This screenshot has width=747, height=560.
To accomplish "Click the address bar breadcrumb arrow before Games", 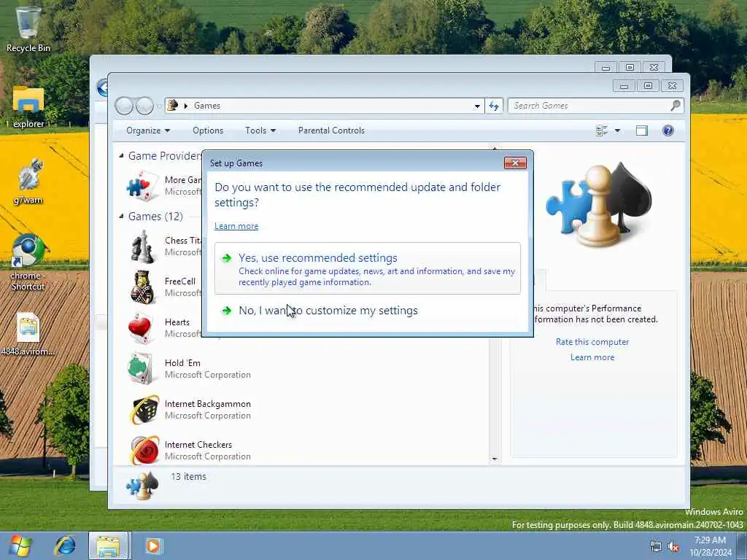I will click(186, 106).
